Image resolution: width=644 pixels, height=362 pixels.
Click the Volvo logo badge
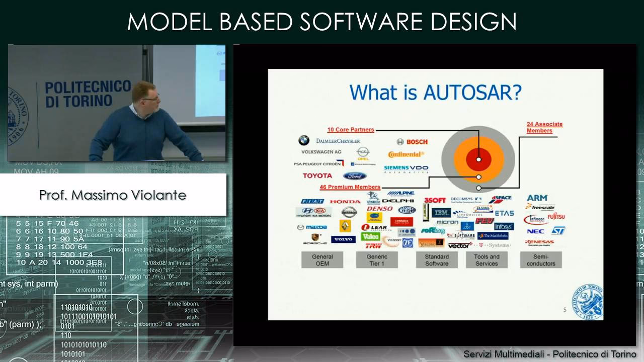click(x=344, y=239)
